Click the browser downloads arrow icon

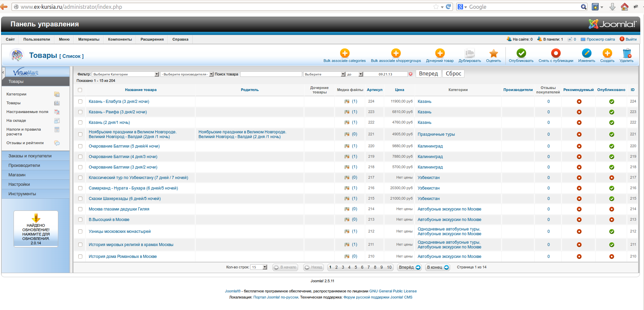[x=612, y=7]
